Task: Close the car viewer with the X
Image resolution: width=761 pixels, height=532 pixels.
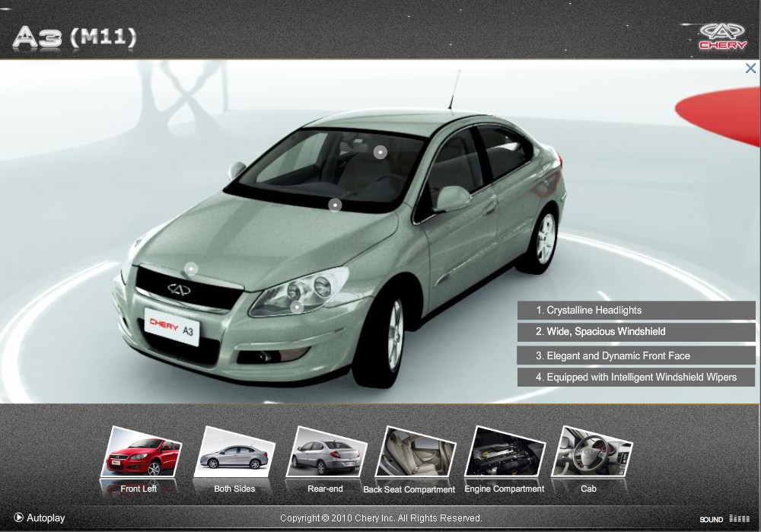Action: (x=750, y=68)
